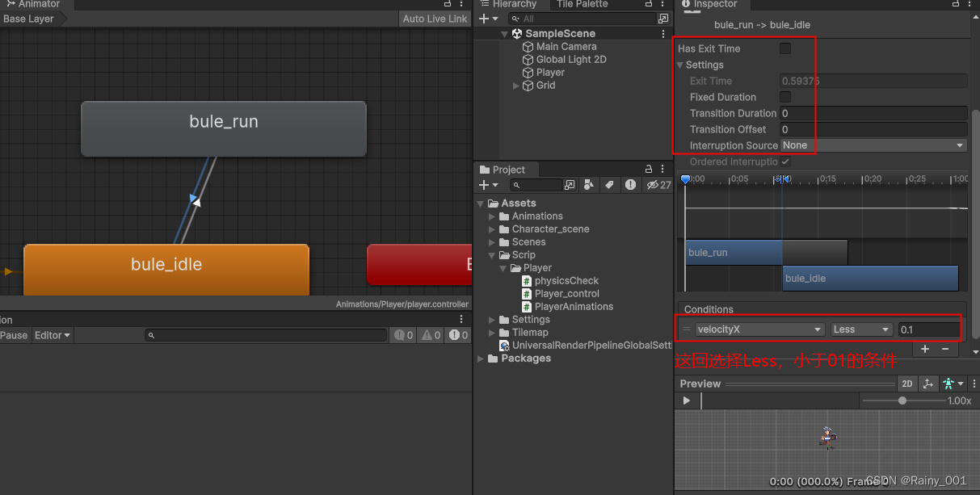Switch to the Tile Palette tab
The image size is (980, 495).
coord(582,4)
